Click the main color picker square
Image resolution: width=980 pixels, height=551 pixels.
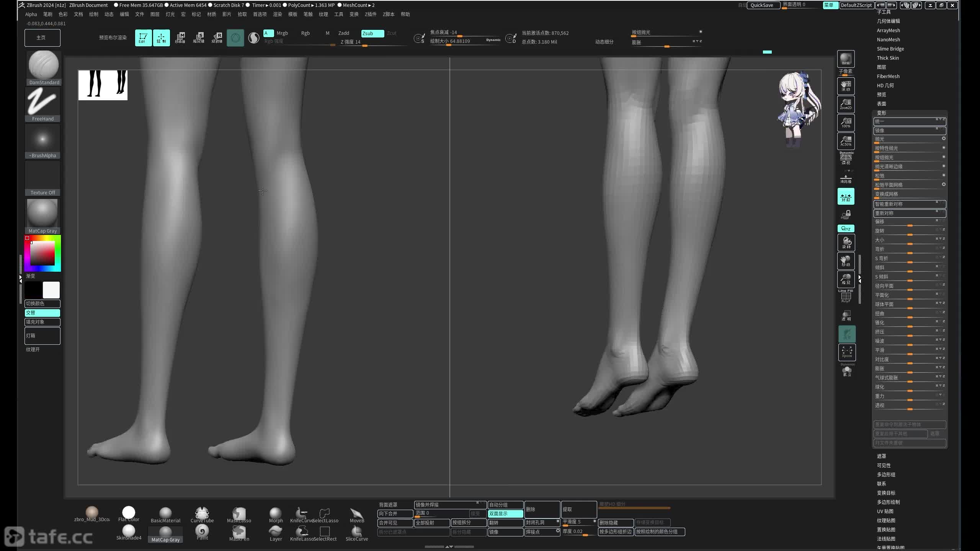[42, 253]
